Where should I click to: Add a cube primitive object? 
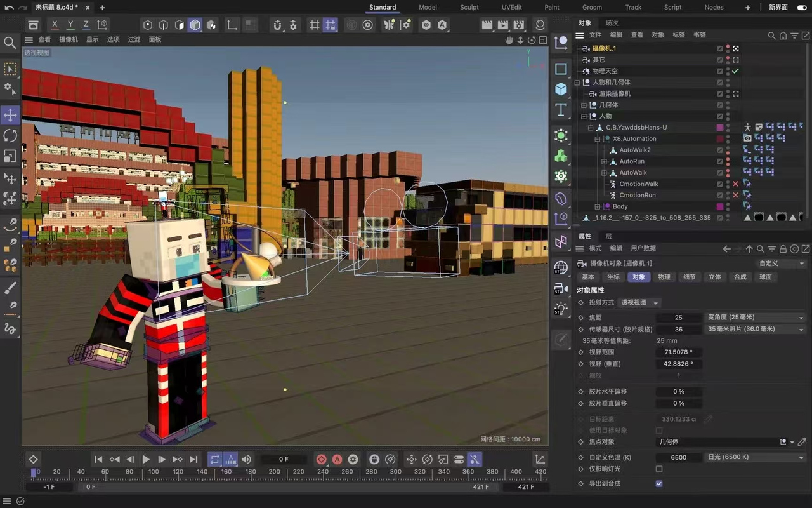click(x=561, y=88)
